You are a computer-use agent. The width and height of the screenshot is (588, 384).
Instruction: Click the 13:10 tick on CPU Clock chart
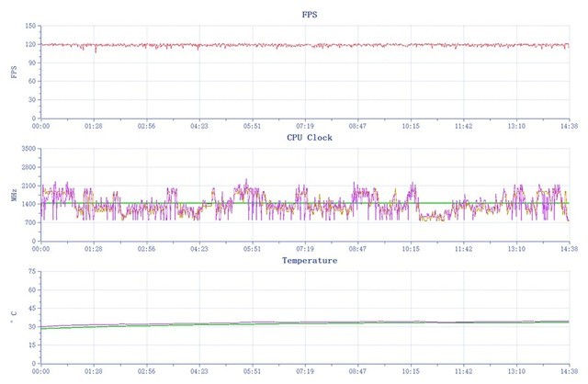point(516,249)
